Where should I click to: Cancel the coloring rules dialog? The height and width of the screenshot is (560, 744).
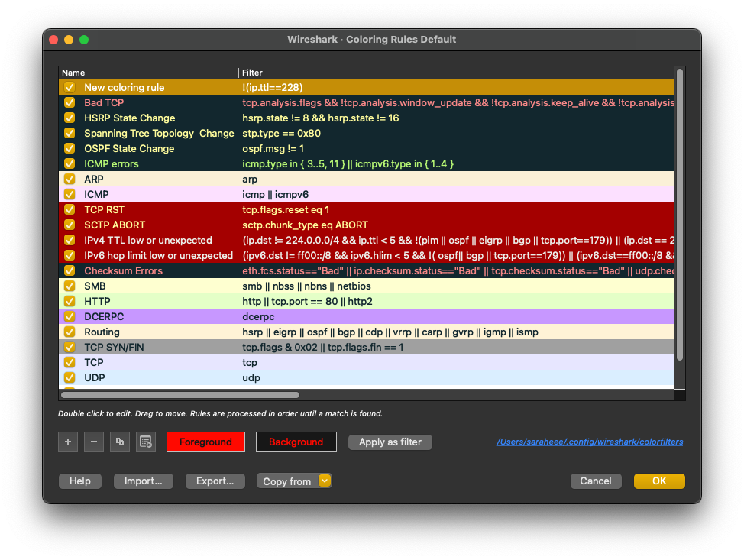(x=596, y=481)
